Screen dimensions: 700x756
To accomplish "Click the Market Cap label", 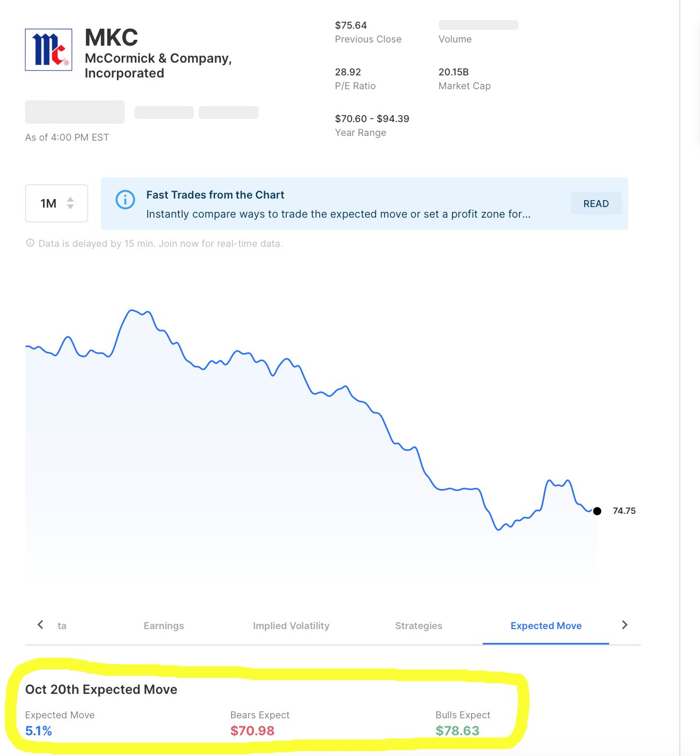I will 465,86.
